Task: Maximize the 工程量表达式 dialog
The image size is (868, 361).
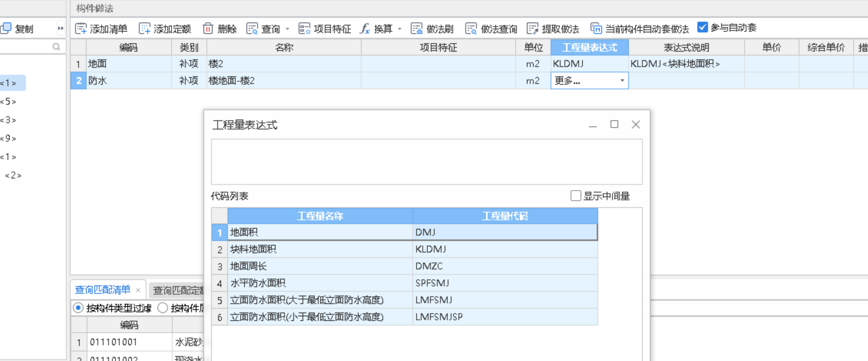Action: pos(614,124)
